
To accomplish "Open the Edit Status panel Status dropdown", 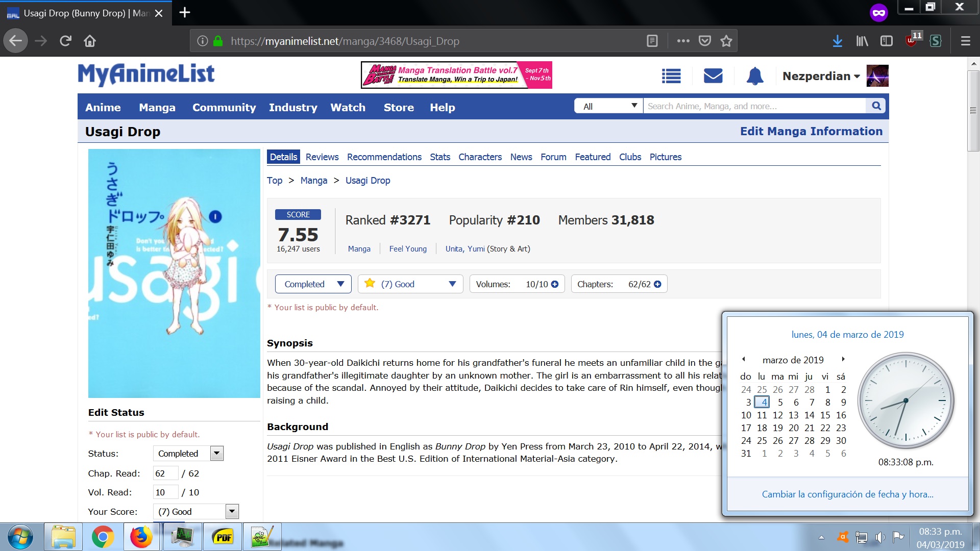I will coord(188,454).
